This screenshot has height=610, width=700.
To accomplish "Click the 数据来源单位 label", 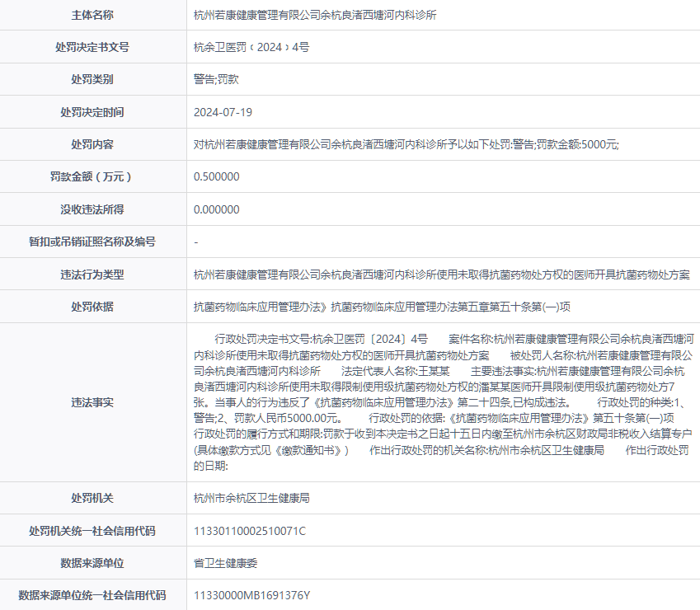I will pos(92,563).
